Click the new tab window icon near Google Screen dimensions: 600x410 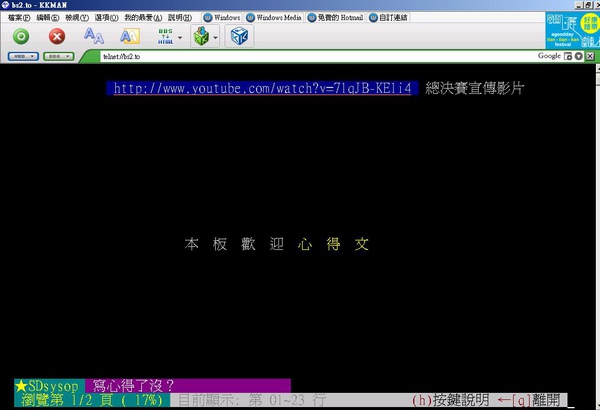point(568,56)
